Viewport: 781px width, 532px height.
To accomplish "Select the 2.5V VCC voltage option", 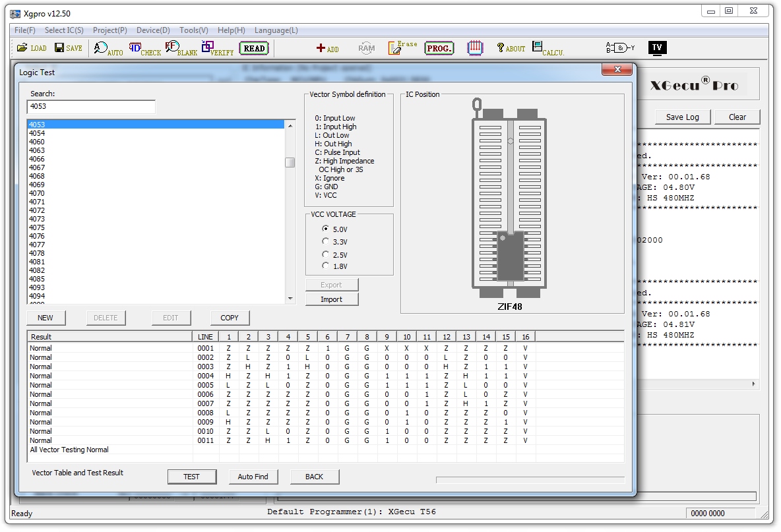I will 325,254.
